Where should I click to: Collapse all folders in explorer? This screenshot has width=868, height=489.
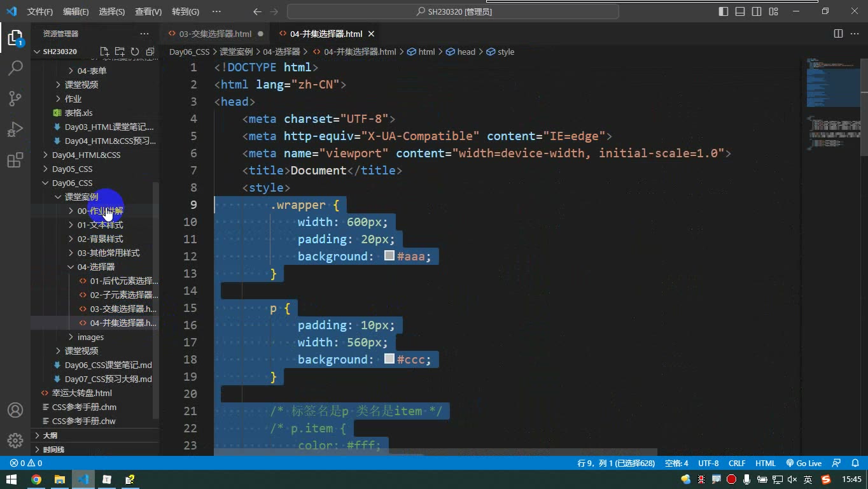pyautogui.click(x=150, y=52)
